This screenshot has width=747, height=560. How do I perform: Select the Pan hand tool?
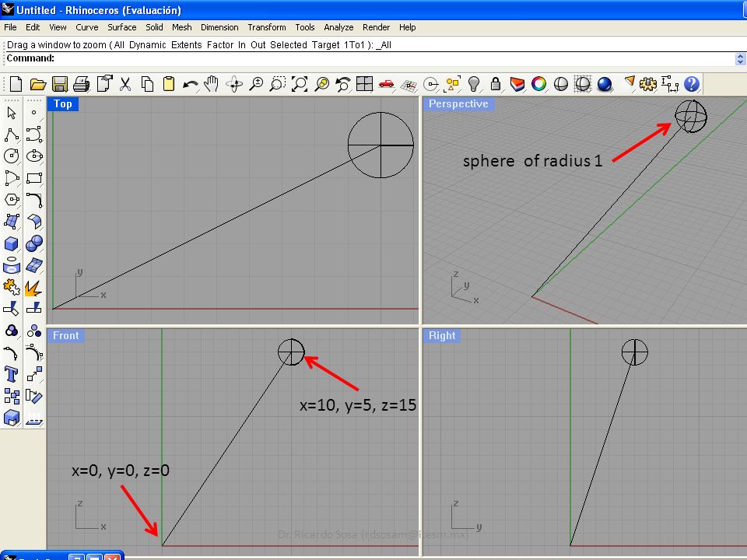[211, 84]
